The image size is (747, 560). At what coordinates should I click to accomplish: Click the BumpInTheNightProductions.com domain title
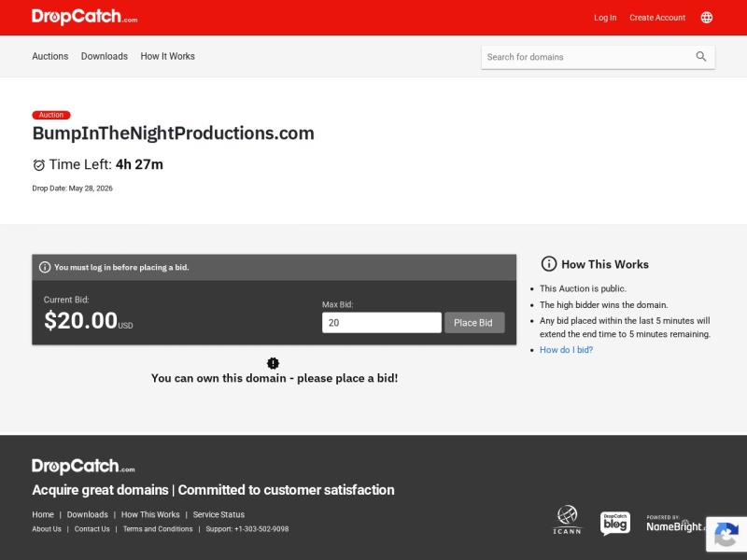tap(174, 133)
